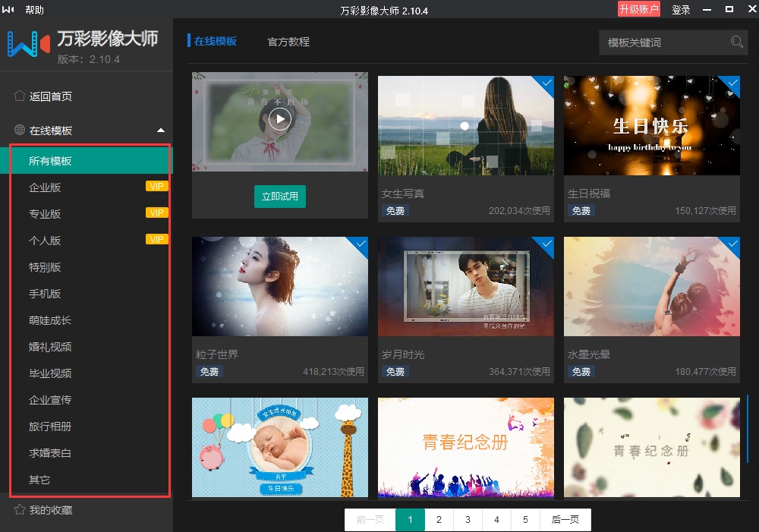
Task: Click the search magnifier icon
Action: [x=735, y=42]
